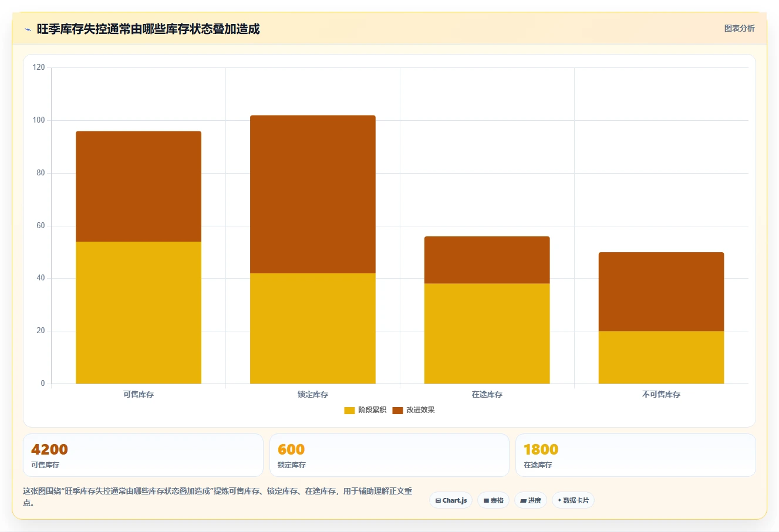Click the y-axis value 40
This screenshot has width=779, height=532.
[x=41, y=278]
